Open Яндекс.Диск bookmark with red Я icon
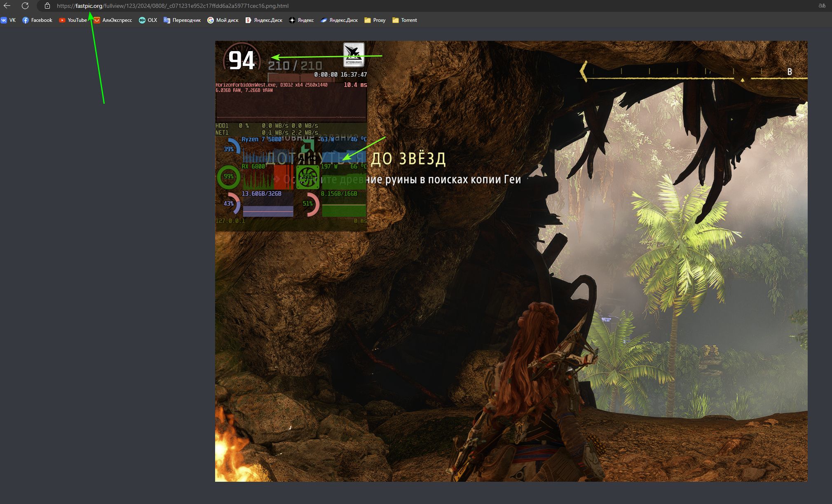Screen dimensions: 832x504 [x=264, y=20]
